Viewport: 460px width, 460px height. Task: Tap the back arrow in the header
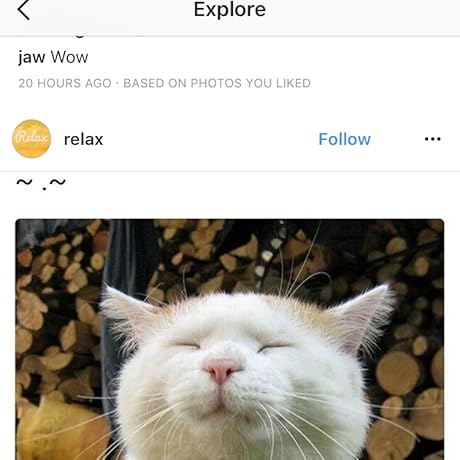(24, 10)
